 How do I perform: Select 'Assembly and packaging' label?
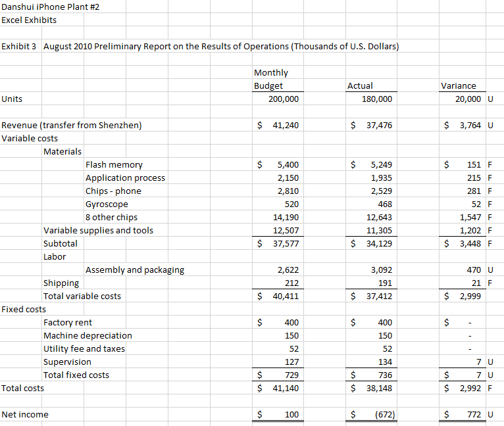click(135, 270)
